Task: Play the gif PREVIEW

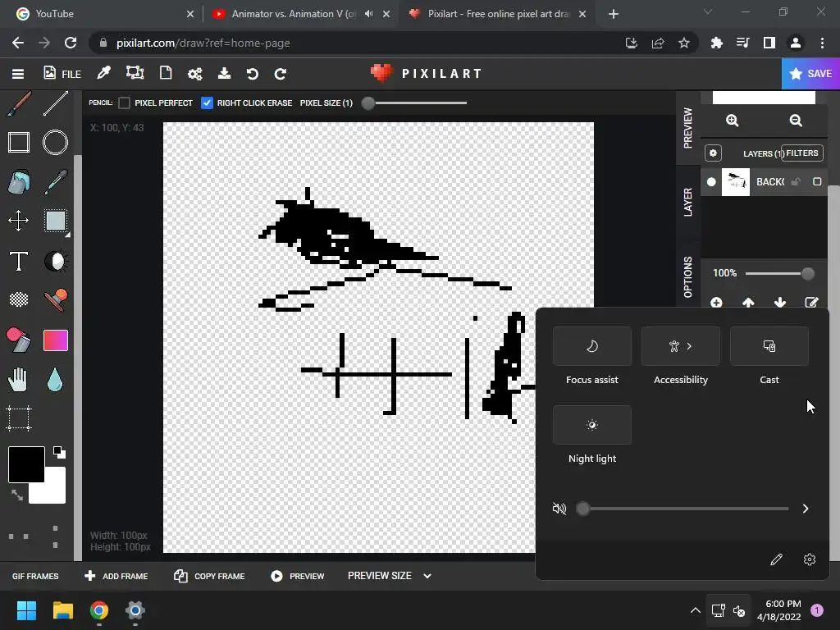Action: pyautogui.click(x=297, y=576)
